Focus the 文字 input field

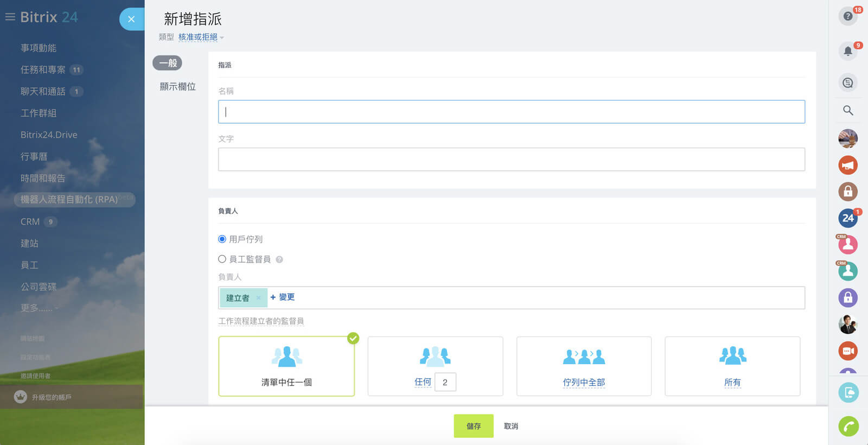coord(512,160)
